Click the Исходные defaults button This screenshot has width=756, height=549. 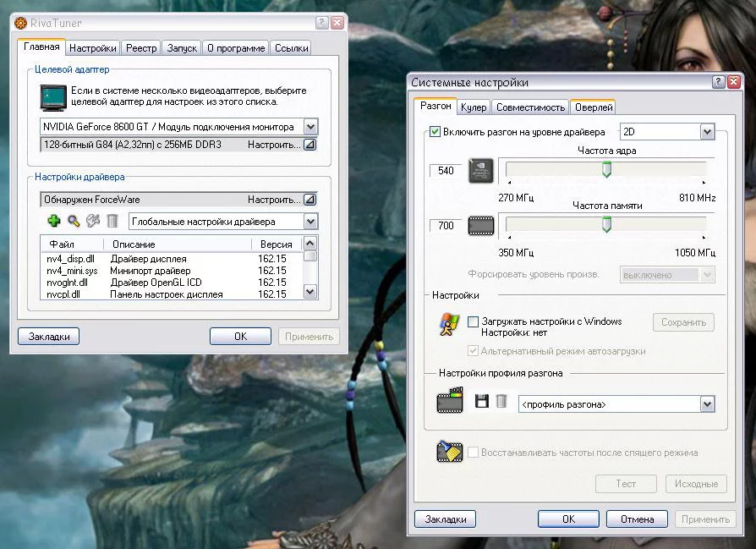(x=696, y=483)
